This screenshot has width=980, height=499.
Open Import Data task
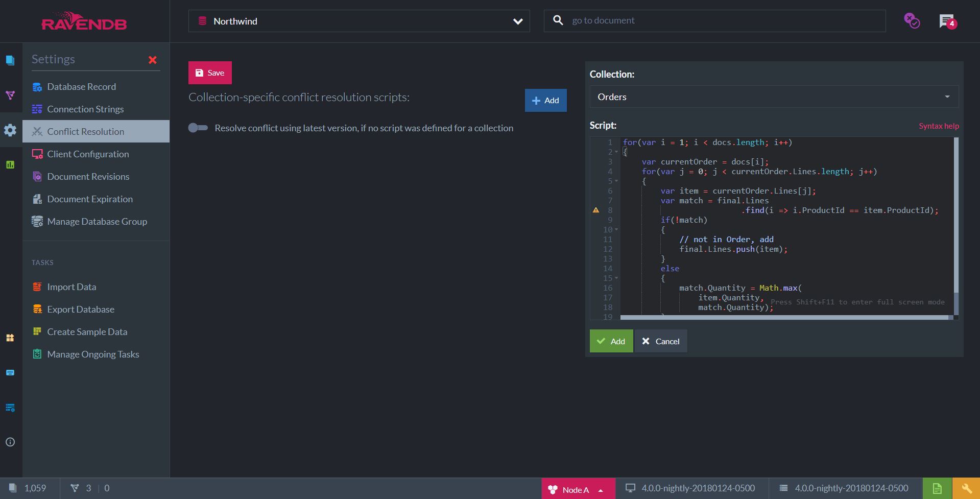[96, 287]
